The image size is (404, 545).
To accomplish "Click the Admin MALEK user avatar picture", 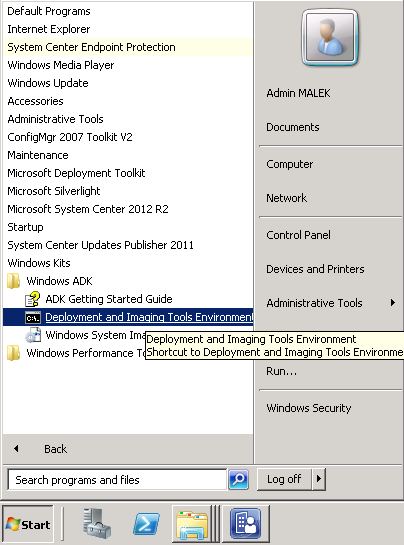I will tap(330, 37).
